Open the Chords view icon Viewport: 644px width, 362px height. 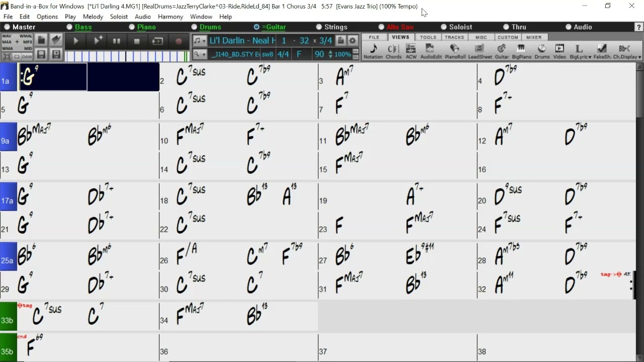393,51
